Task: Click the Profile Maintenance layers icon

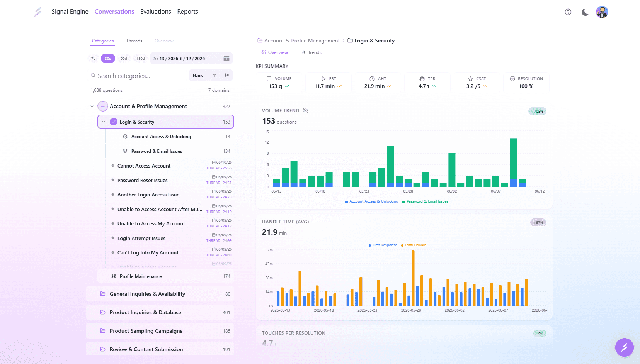Action: 114,276
